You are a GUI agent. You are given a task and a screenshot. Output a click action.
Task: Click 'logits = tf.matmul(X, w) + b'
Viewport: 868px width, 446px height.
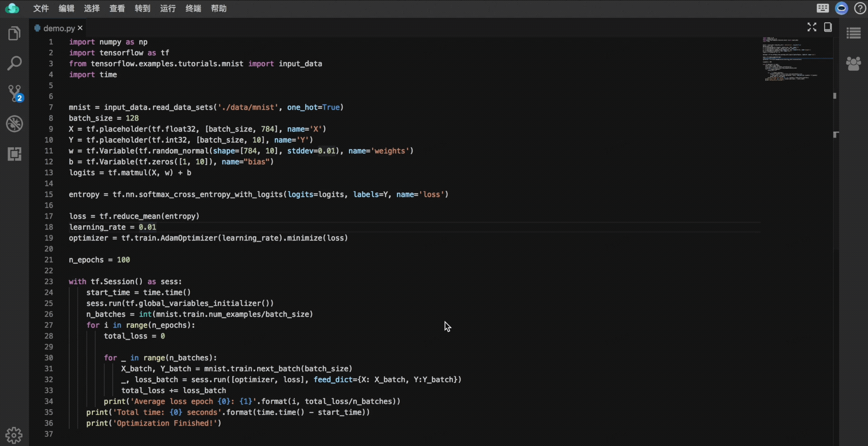pos(130,173)
